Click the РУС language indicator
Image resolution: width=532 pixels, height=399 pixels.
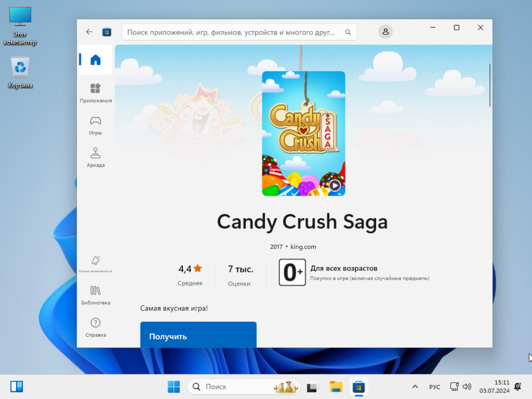point(435,387)
